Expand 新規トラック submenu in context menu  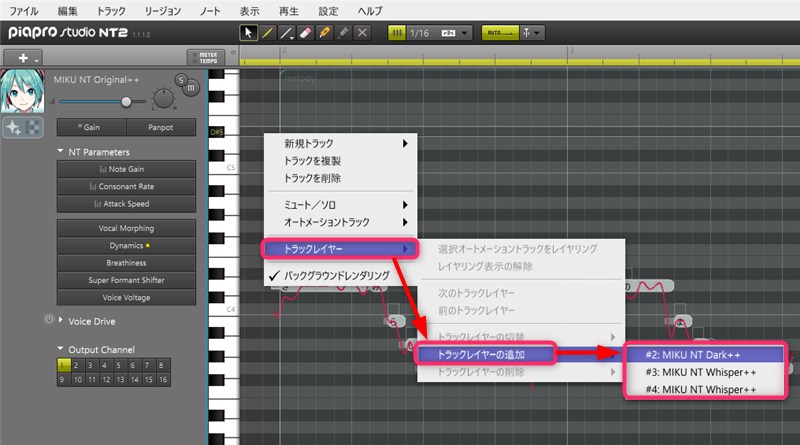[x=341, y=143]
